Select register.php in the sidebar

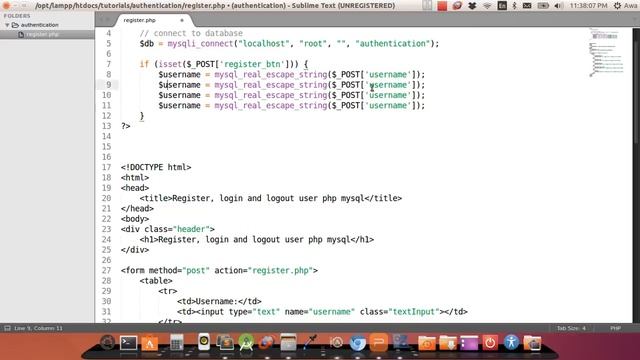[x=42, y=35]
